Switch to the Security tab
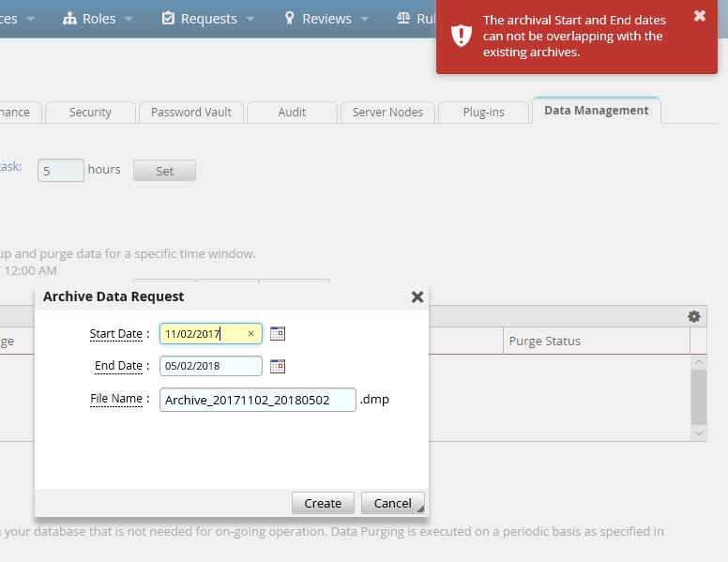The height and width of the screenshot is (562, 728). click(90, 112)
